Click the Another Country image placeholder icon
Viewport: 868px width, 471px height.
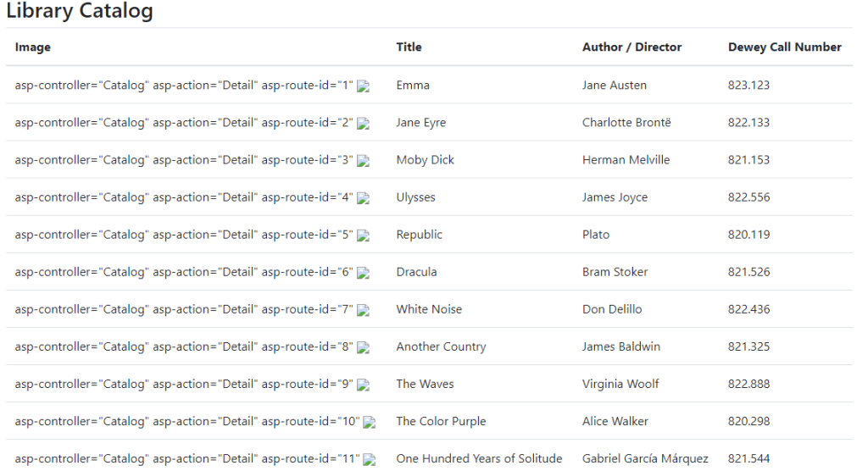[x=363, y=347]
